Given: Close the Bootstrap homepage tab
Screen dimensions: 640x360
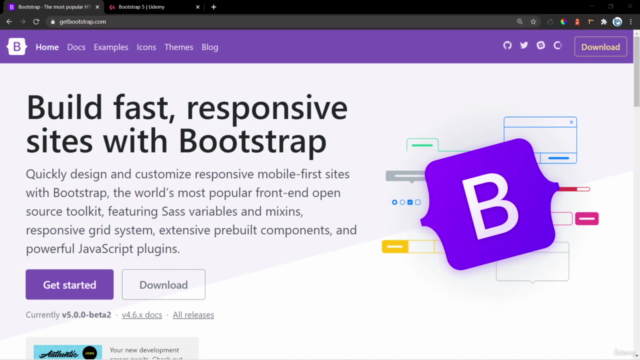Looking at the screenshot, I should 97,7.
